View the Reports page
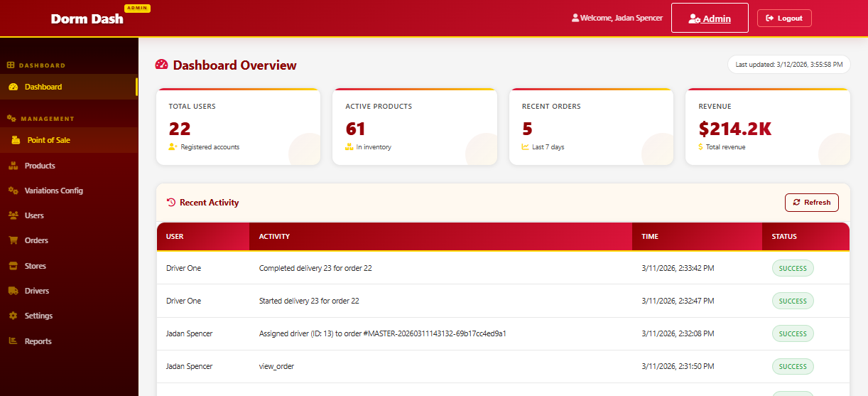Image resolution: width=868 pixels, height=396 pixels. [69, 341]
